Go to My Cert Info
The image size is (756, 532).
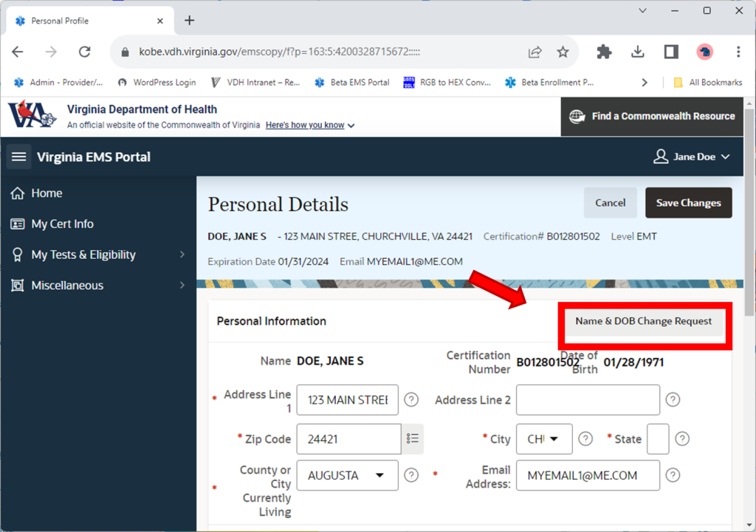point(62,224)
